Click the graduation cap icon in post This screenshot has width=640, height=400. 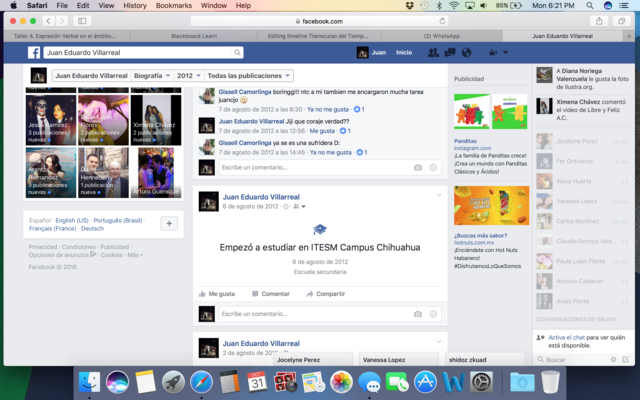(320, 229)
